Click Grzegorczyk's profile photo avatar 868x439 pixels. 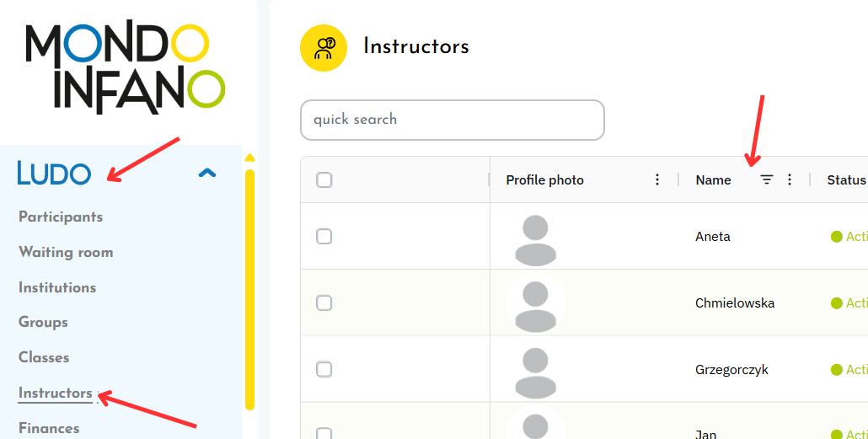pyautogui.click(x=535, y=370)
